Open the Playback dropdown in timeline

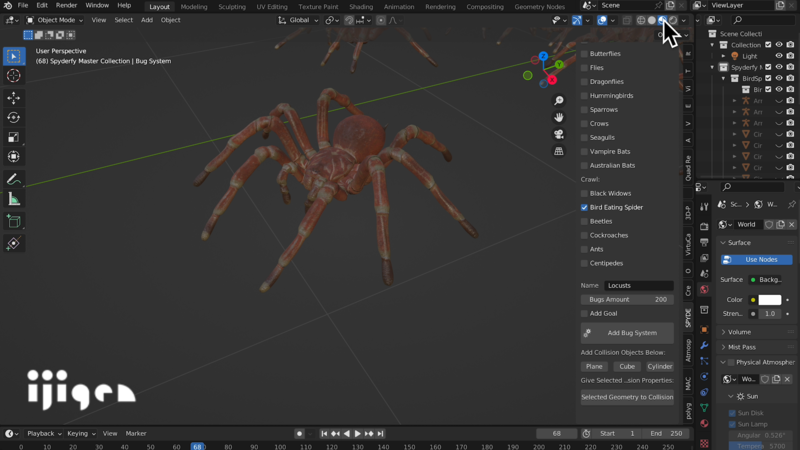[x=44, y=434]
